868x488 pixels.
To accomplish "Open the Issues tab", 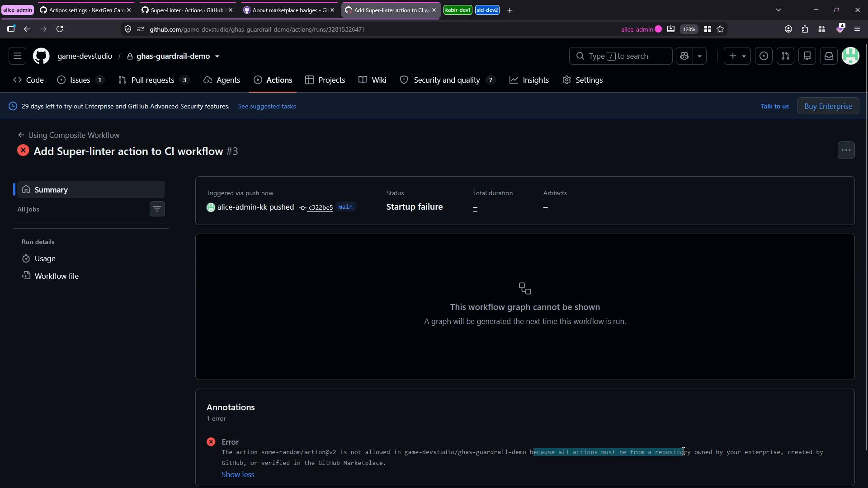I will (x=80, y=80).
